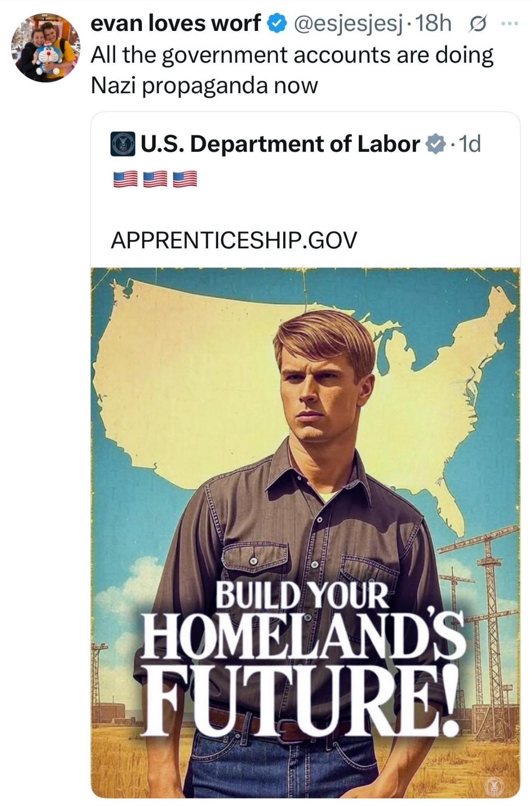532x806 pixels.
Task: Open the @esjesjesj handle link
Action: pyautogui.click(x=348, y=24)
